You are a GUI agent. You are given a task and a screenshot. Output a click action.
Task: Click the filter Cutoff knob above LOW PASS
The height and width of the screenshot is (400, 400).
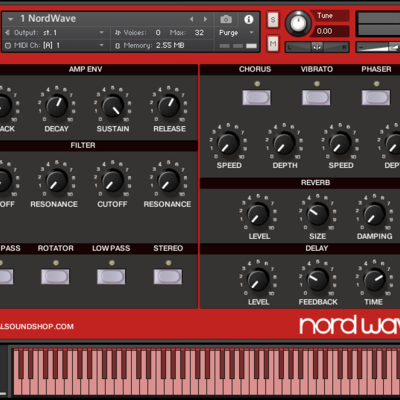113,180
